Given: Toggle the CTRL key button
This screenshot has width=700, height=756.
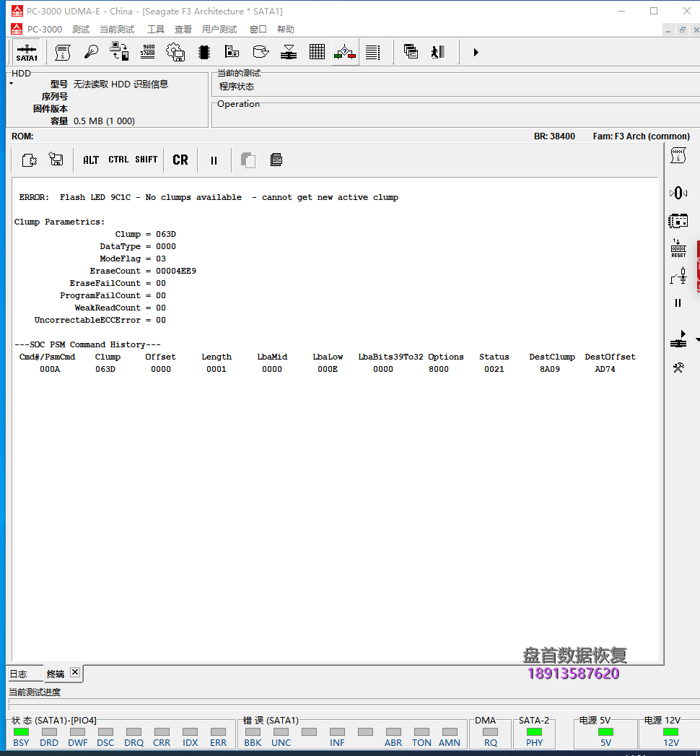Looking at the screenshot, I should [118, 160].
